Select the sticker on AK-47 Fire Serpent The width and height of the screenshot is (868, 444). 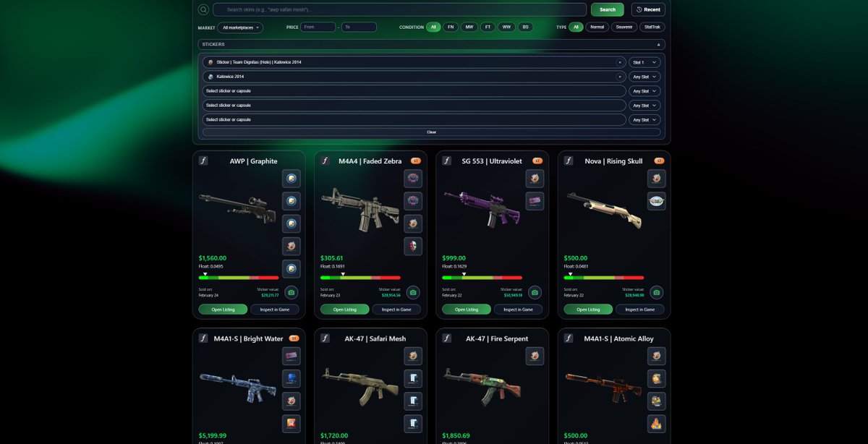[x=535, y=356]
